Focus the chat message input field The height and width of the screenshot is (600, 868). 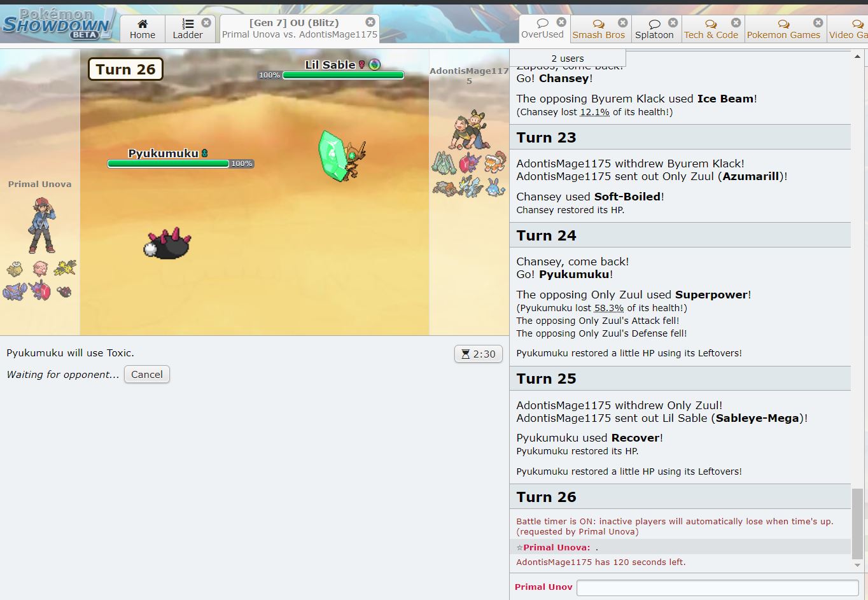(717, 587)
